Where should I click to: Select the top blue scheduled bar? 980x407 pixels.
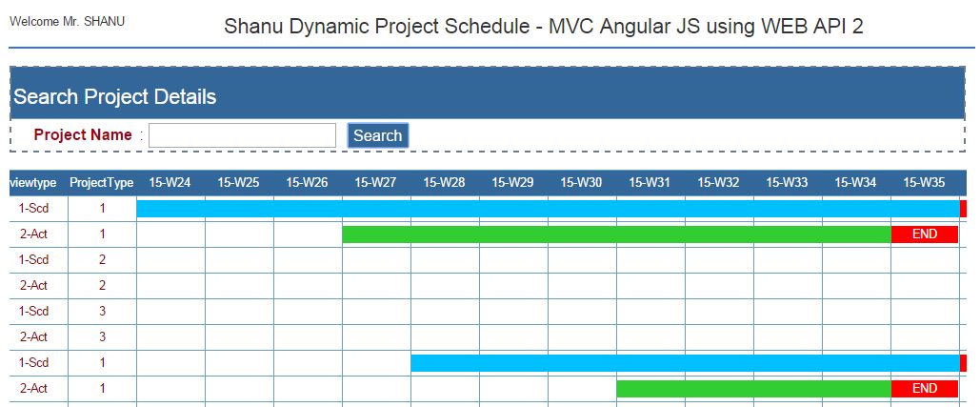click(549, 209)
